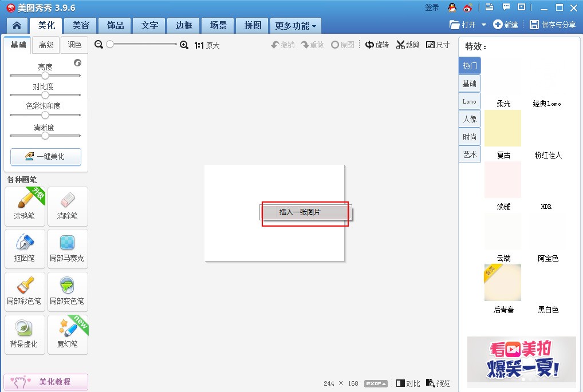
Task: Click the EXIF info button
Action: 376,383
